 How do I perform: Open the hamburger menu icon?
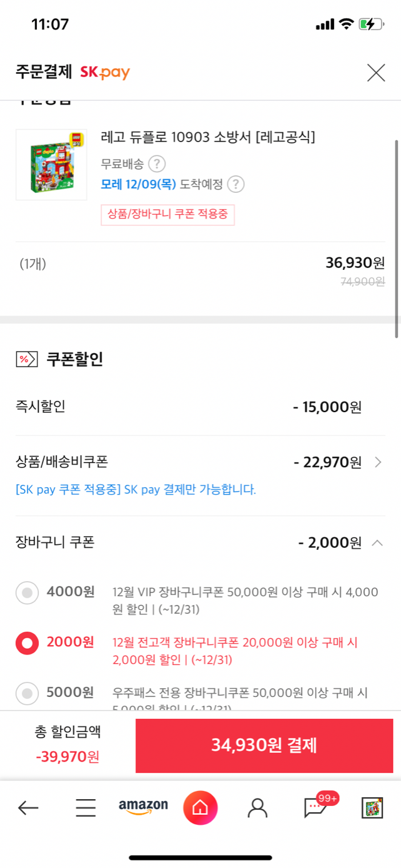tap(86, 808)
